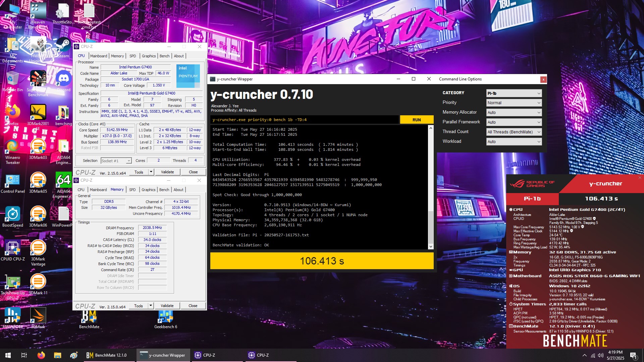Open 3DMark 11 desktop shortcut
Viewport: 644px width, 362px height.
click(x=38, y=285)
